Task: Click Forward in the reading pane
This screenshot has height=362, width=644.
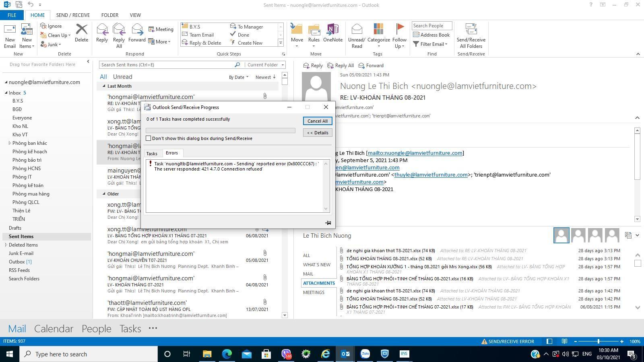Action: (x=371, y=66)
